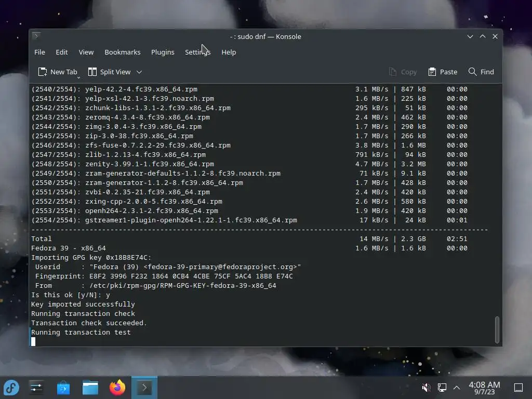Open the Help menu
This screenshot has width=532, height=399.
[x=229, y=52]
